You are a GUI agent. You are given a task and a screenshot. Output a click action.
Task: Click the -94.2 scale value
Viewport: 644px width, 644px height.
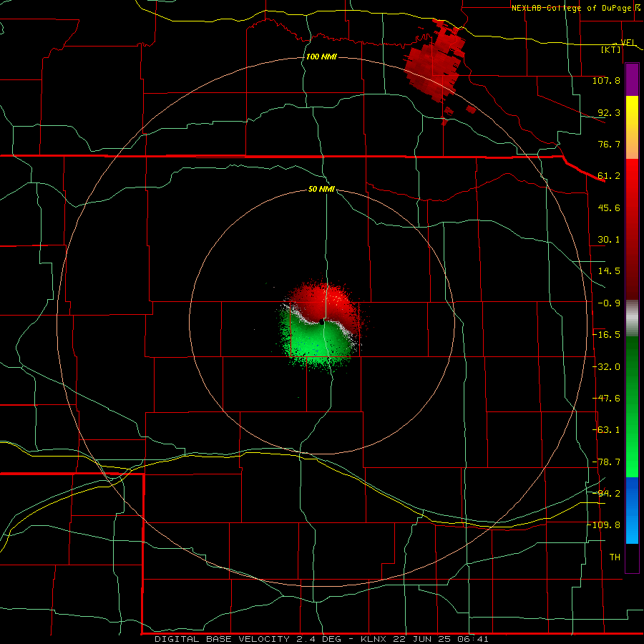click(606, 493)
